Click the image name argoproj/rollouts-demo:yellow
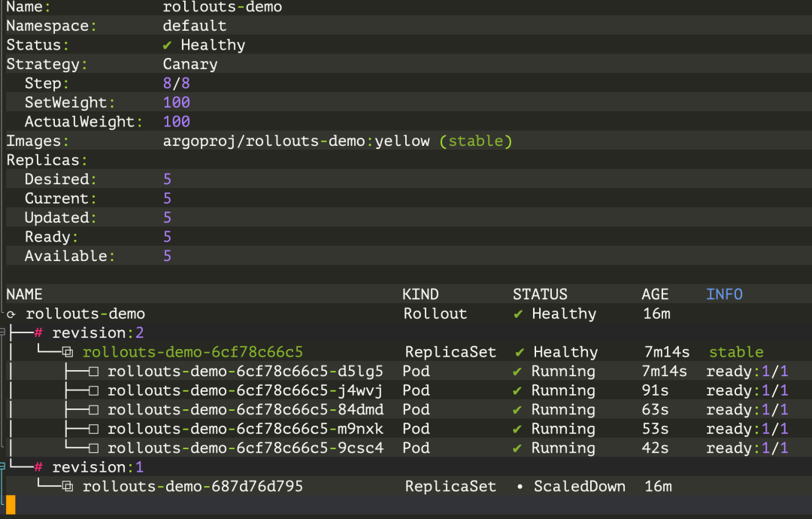The width and height of the screenshot is (812, 519). 296,141
